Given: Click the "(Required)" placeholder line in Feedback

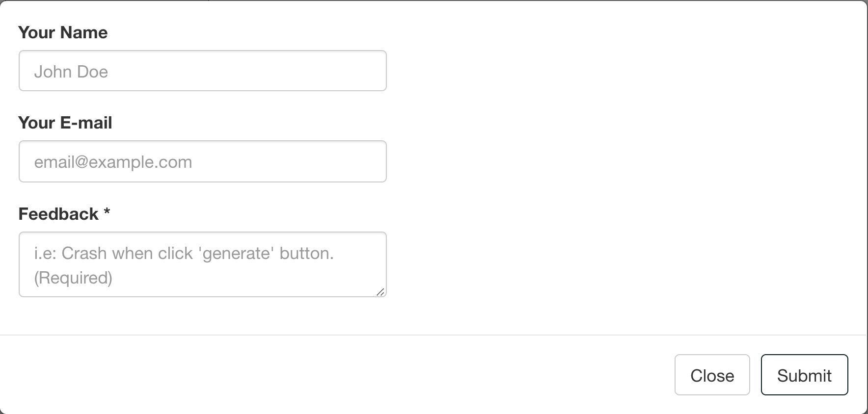Looking at the screenshot, I should coord(73,278).
